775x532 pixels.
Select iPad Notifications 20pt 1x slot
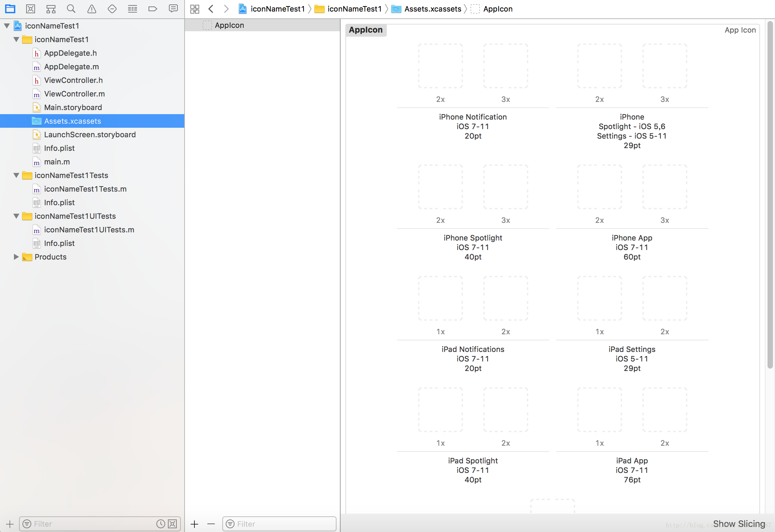(x=440, y=298)
